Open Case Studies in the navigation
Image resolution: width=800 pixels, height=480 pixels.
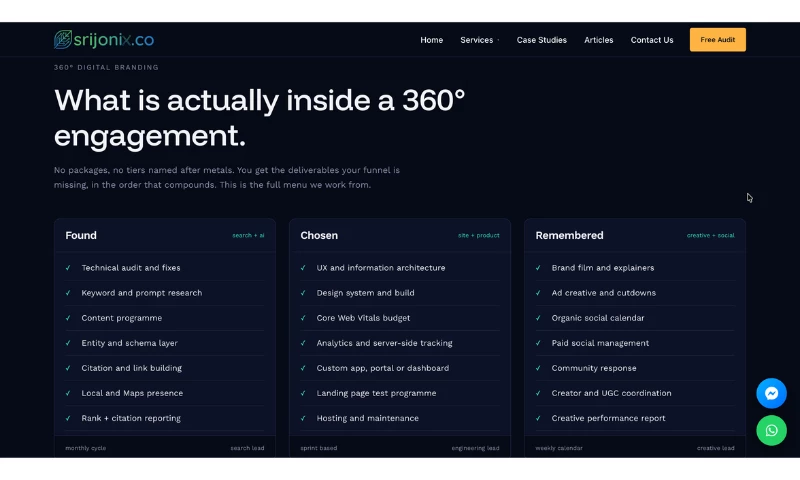(x=541, y=40)
